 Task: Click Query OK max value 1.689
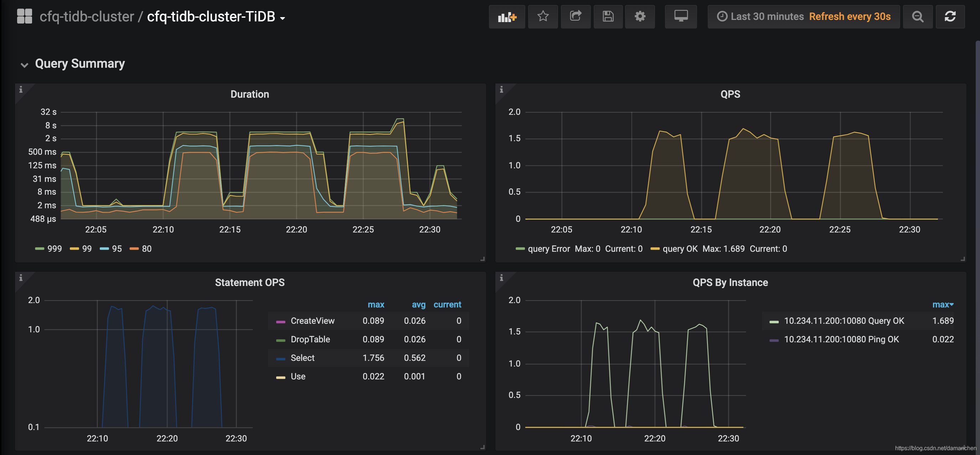[x=943, y=321]
